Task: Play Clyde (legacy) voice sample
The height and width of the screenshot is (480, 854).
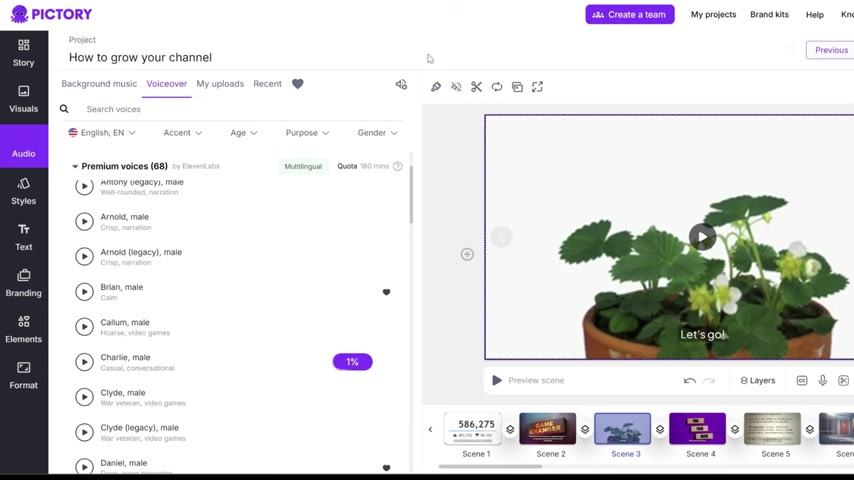Action: 84,432
